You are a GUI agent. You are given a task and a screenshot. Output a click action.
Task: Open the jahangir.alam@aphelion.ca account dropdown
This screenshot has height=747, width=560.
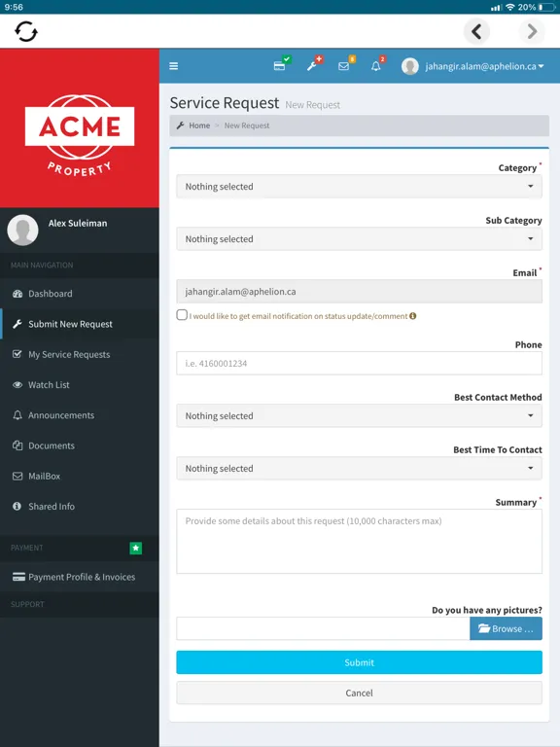click(484, 66)
